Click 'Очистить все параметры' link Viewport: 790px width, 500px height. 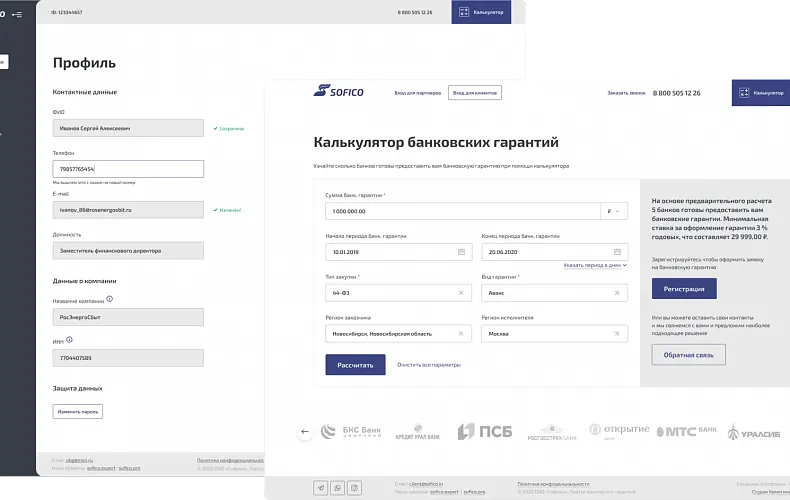[x=429, y=365]
